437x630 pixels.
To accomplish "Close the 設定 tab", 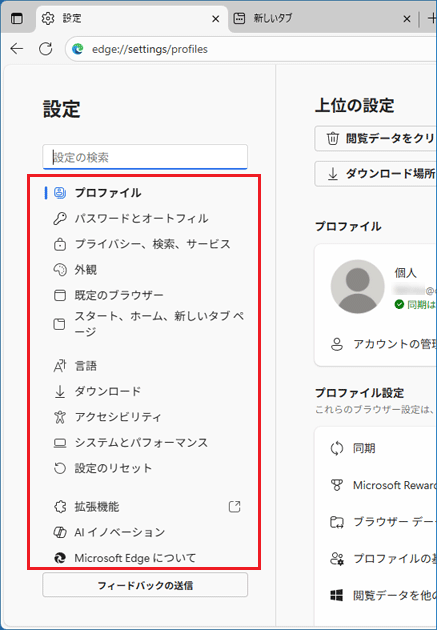I will (216, 19).
